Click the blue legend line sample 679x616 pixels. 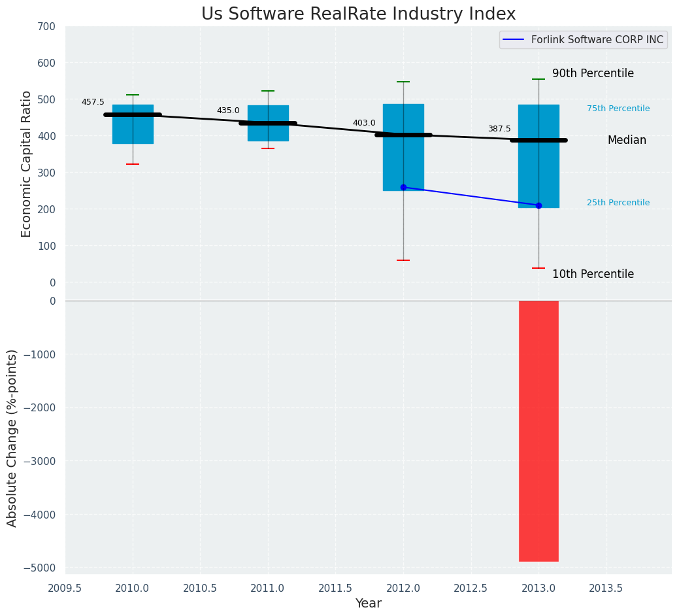[514, 39]
